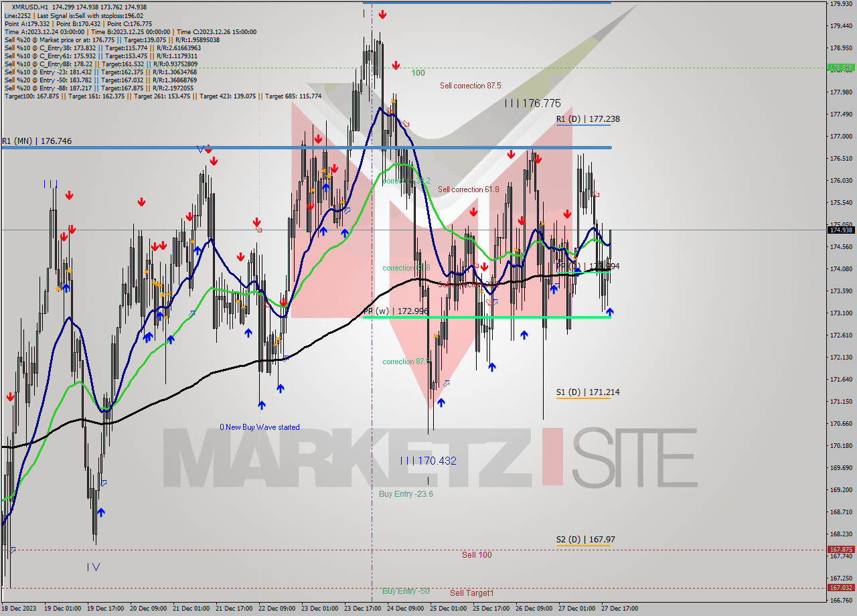Click the 'R1 (D) | 177.238' resistance label
This screenshot has height=616, width=857.
588,119
